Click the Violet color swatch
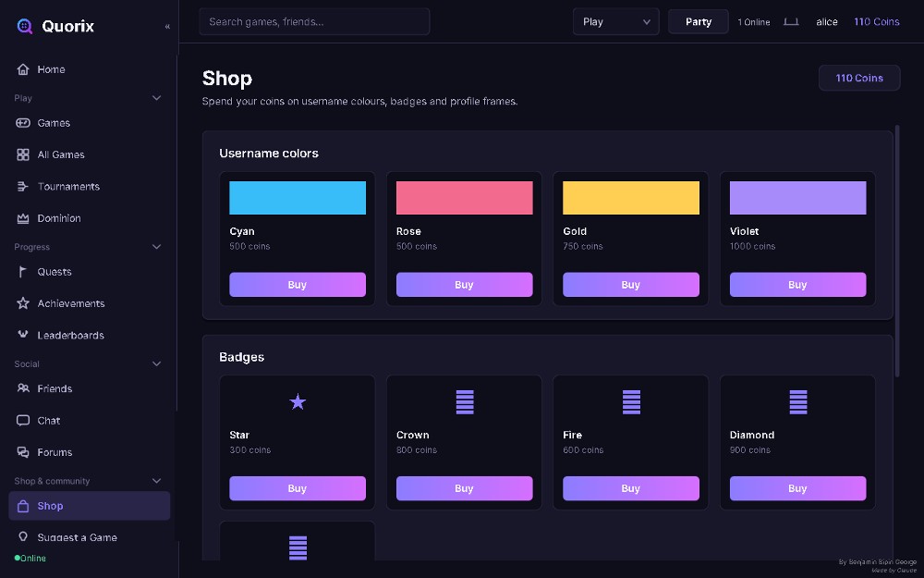 tap(798, 198)
